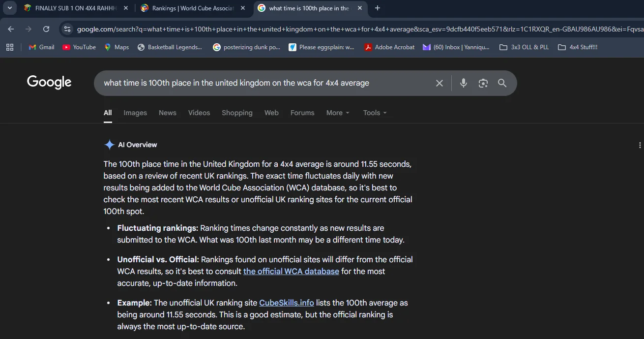Go forward to the next page
This screenshot has width=644, height=339.
(29, 29)
